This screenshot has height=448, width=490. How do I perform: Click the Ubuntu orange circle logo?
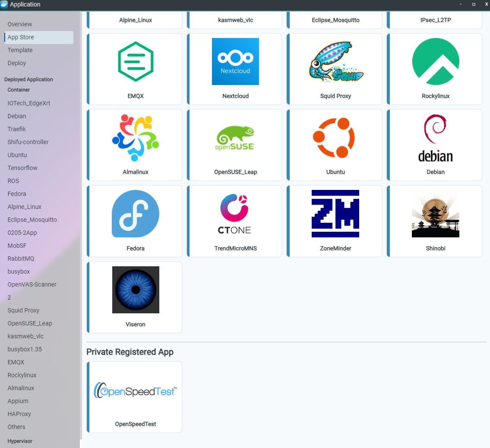pos(334,138)
